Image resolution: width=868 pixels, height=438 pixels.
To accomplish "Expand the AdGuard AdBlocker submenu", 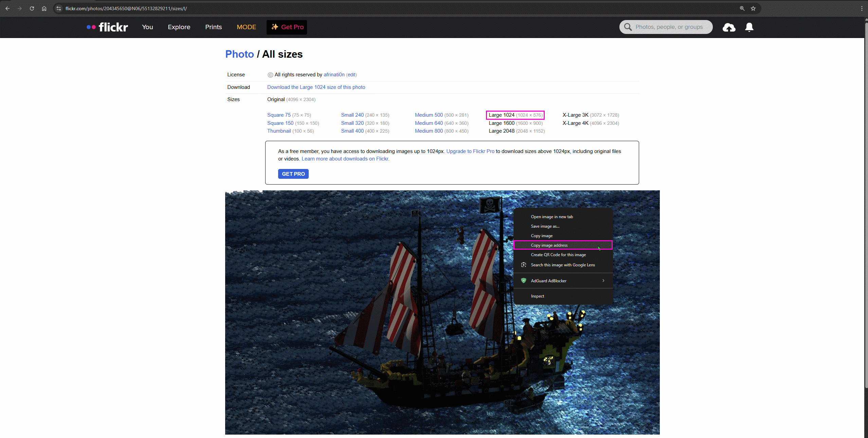I will [x=603, y=281].
